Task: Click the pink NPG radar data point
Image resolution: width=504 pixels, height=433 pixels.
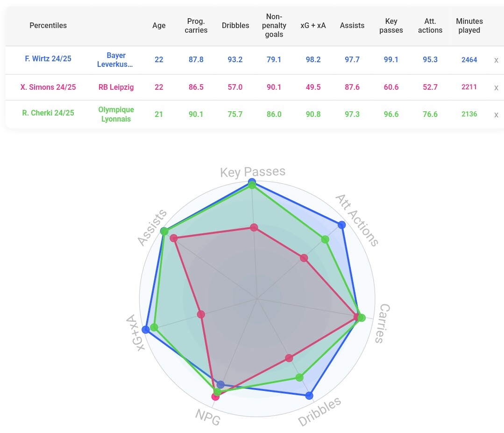Action: 215,397
